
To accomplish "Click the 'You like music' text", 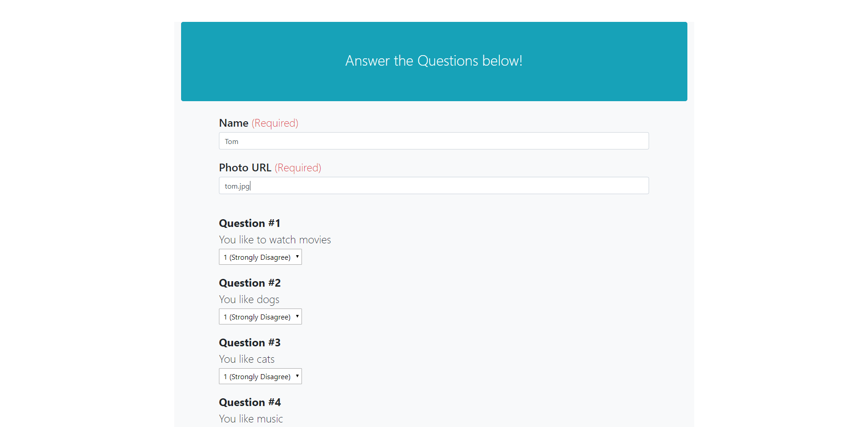I will (251, 419).
